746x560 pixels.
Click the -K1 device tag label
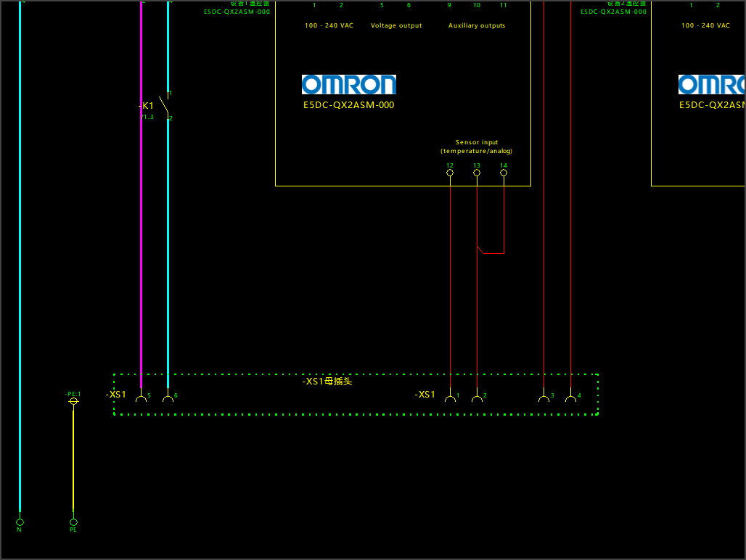(147, 106)
